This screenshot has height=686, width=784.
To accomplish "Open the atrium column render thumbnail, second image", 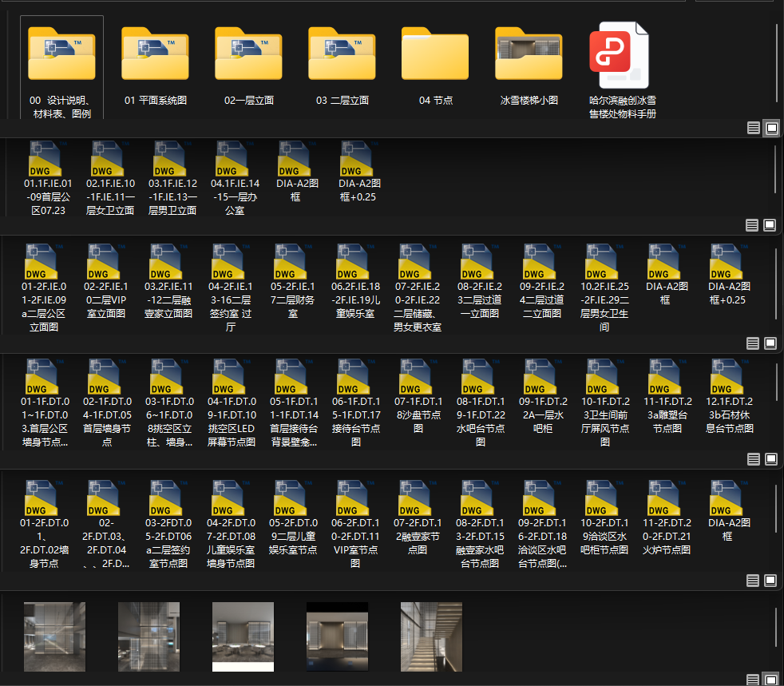I will (x=148, y=636).
